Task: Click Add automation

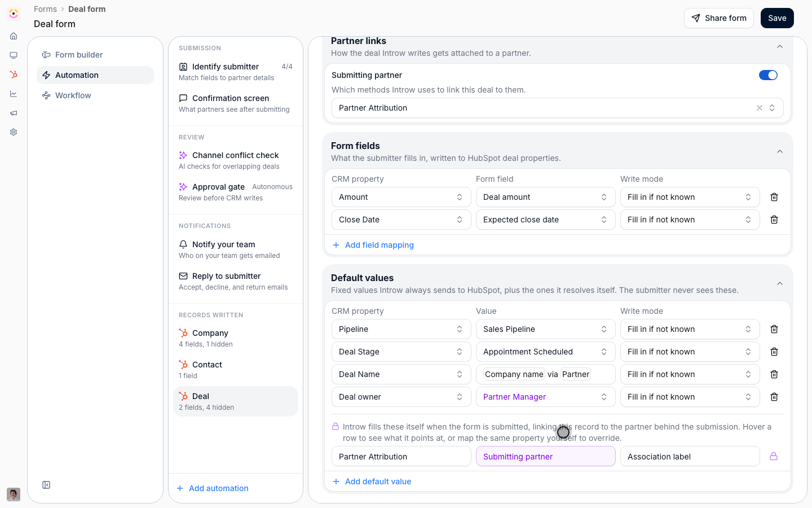Action: (213, 488)
